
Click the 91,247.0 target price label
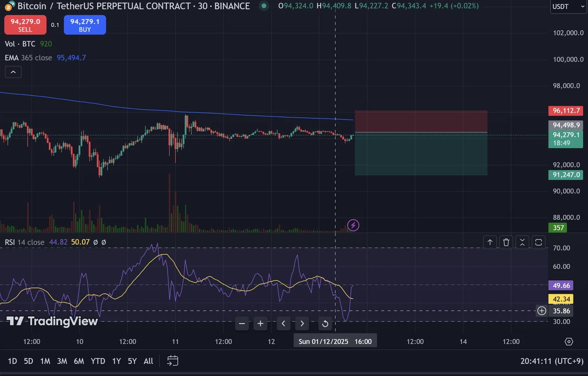coord(566,175)
